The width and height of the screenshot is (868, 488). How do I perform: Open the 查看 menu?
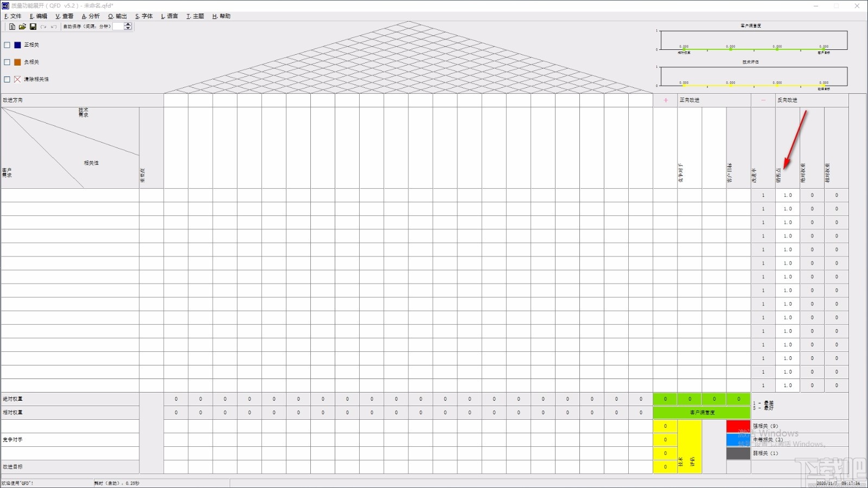click(x=65, y=16)
